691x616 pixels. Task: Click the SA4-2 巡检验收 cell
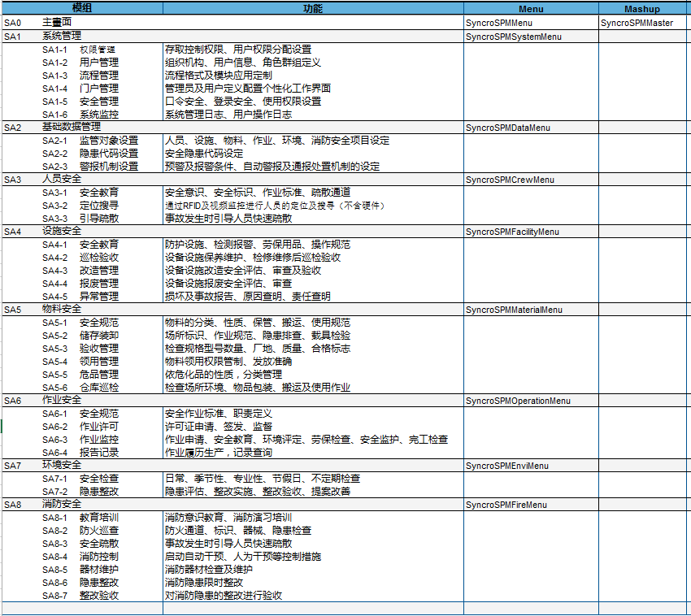tap(82, 258)
